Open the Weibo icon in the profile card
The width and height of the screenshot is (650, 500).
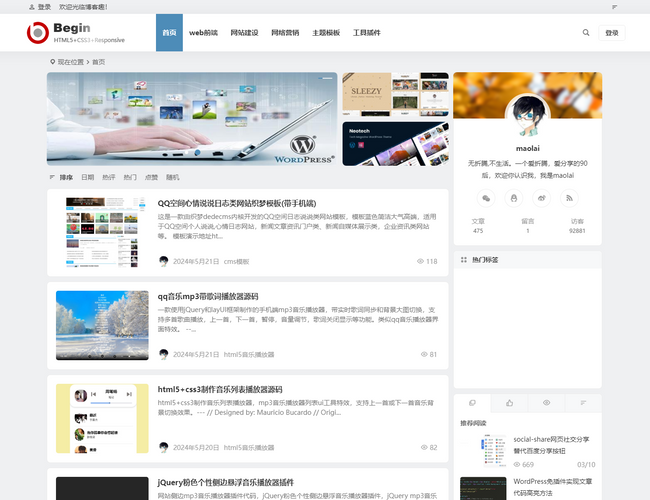tap(542, 198)
